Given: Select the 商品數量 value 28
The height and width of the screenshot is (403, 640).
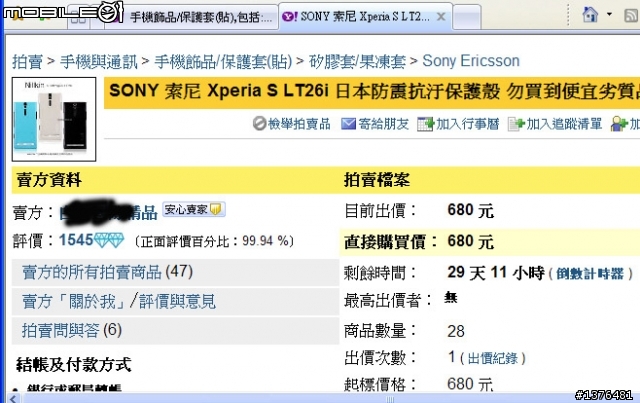Looking at the screenshot, I should tap(456, 331).
